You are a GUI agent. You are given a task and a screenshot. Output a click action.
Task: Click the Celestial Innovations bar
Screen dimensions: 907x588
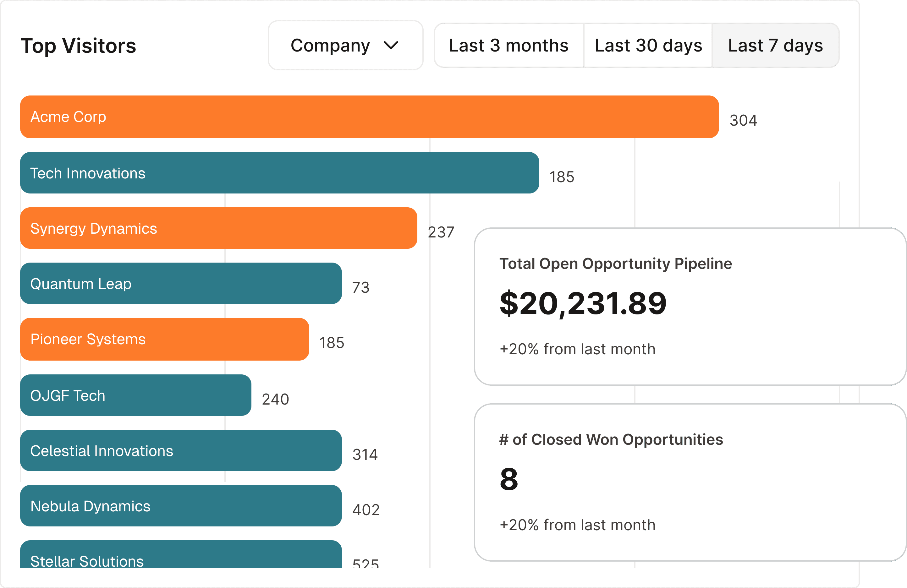coord(181,451)
